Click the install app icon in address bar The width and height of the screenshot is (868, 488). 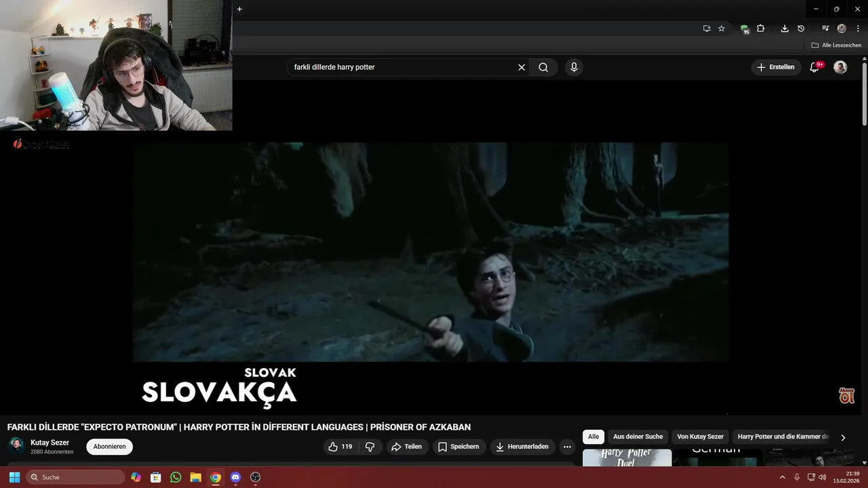tap(707, 28)
